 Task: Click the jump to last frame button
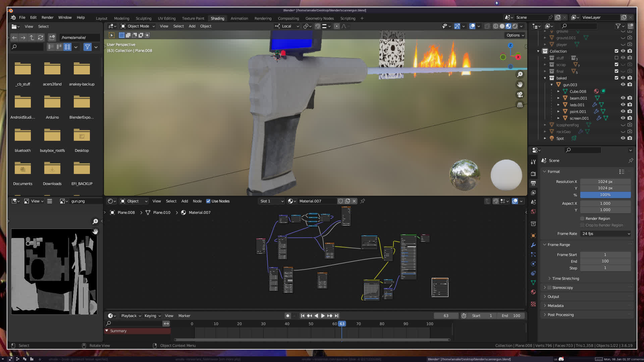tap(336, 316)
